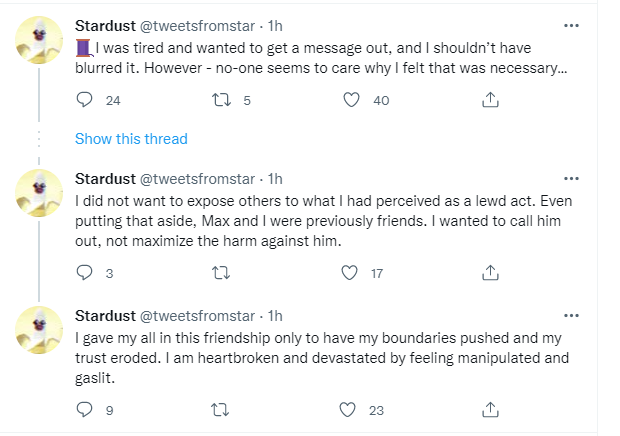Click Show this thread link
The height and width of the screenshot is (436, 620).
(131, 139)
